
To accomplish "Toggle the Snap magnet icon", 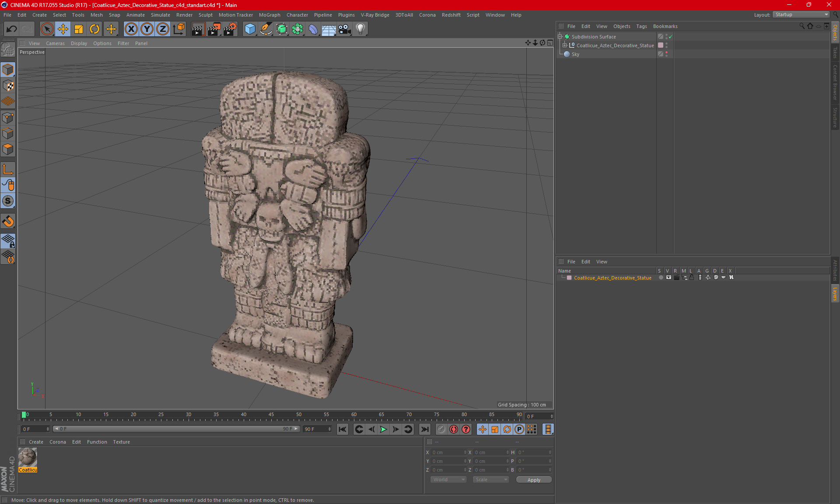I will pyautogui.click(x=8, y=221).
